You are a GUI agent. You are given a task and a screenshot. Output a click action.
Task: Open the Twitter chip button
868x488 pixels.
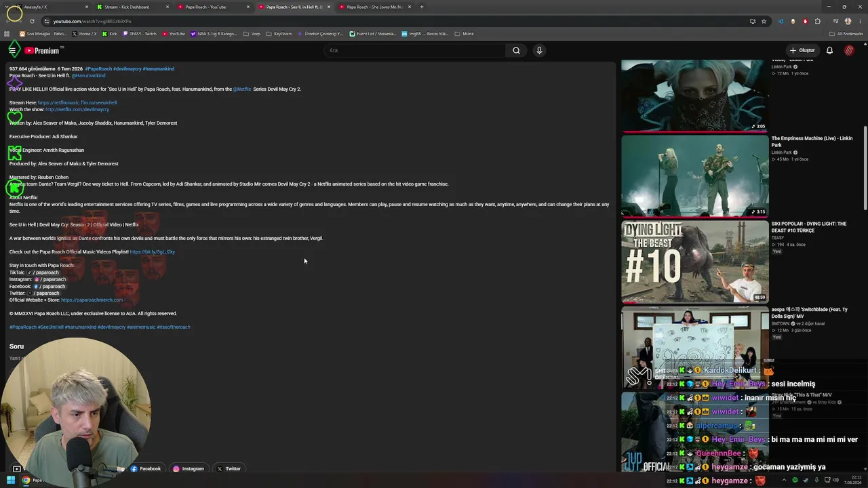click(x=229, y=468)
